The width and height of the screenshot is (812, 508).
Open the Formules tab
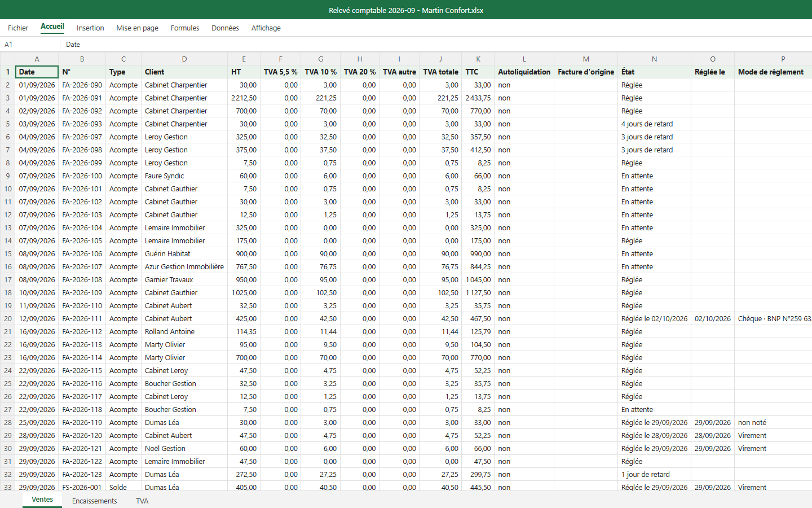pos(185,28)
